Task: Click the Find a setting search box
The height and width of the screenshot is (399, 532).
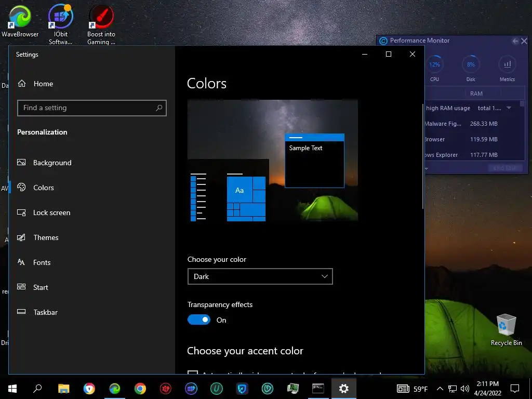Action: [x=91, y=108]
